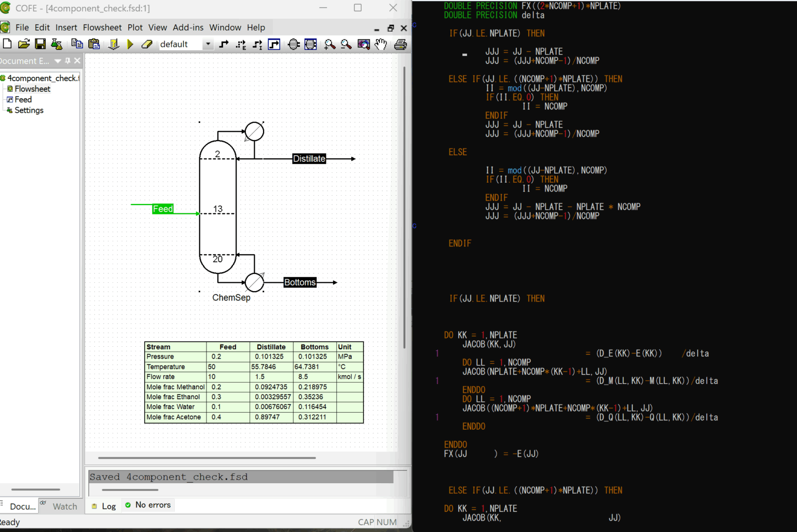Toggle the boxed stream routing toolbar button
The width and height of the screenshot is (797, 532).
click(274, 45)
